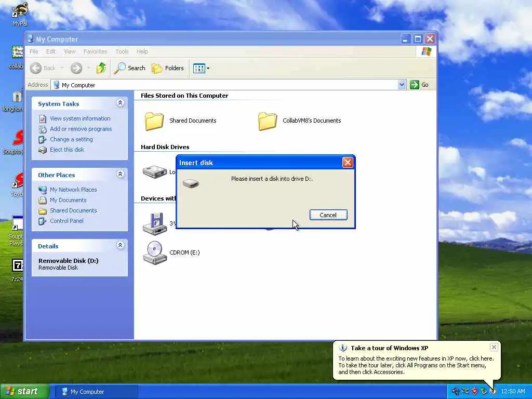Select the Local Disk hard drive icon

pyautogui.click(x=155, y=172)
